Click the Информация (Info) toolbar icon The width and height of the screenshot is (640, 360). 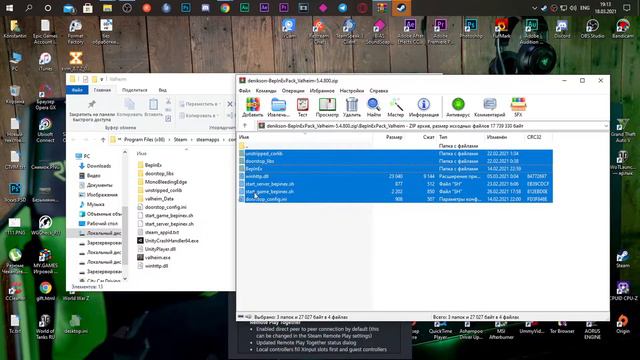(x=424, y=107)
